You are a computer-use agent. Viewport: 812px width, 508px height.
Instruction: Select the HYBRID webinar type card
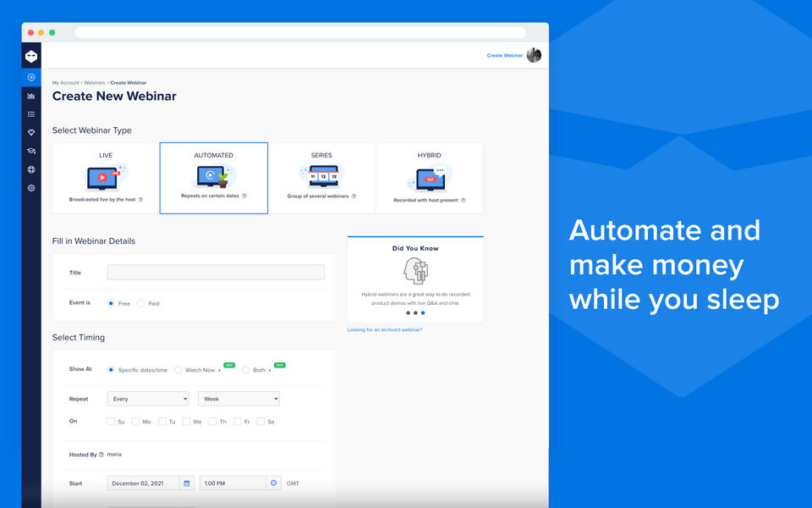pos(430,178)
